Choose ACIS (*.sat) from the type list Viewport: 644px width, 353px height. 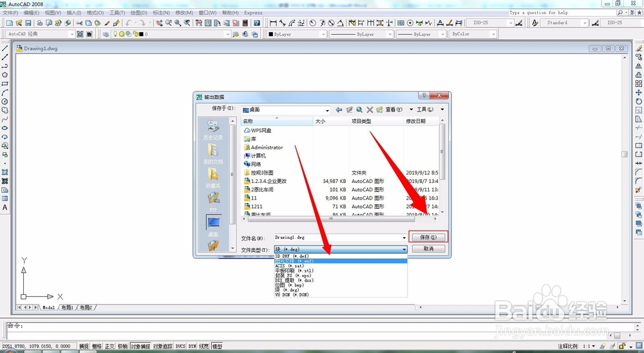click(x=341, y=266)
